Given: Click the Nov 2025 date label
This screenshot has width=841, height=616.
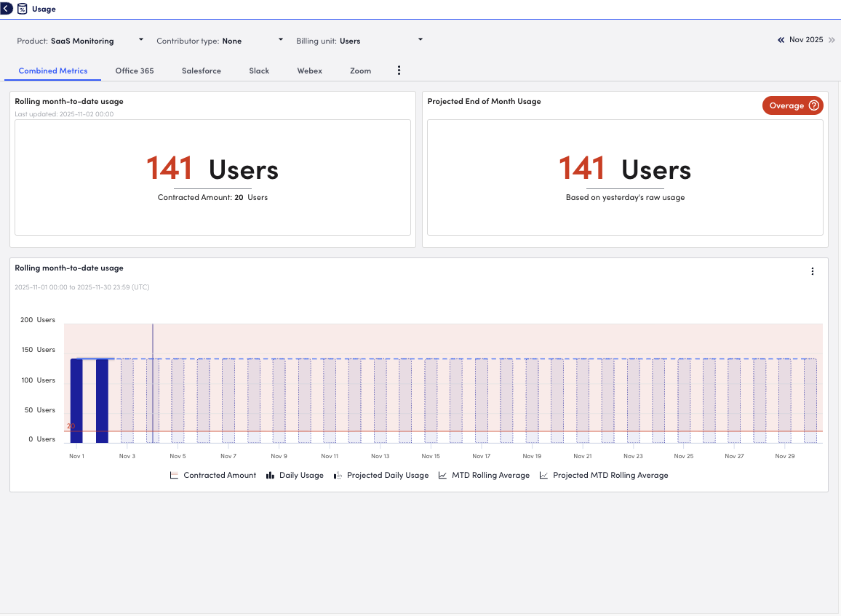Looking at the screenshot, I should [807, 39].
